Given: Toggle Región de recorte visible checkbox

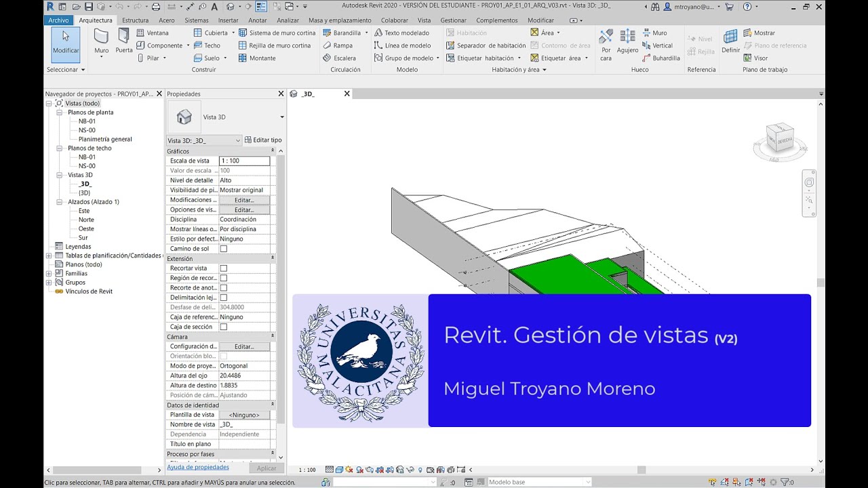Looking at the screenshot, I should (x=224, y=278).
